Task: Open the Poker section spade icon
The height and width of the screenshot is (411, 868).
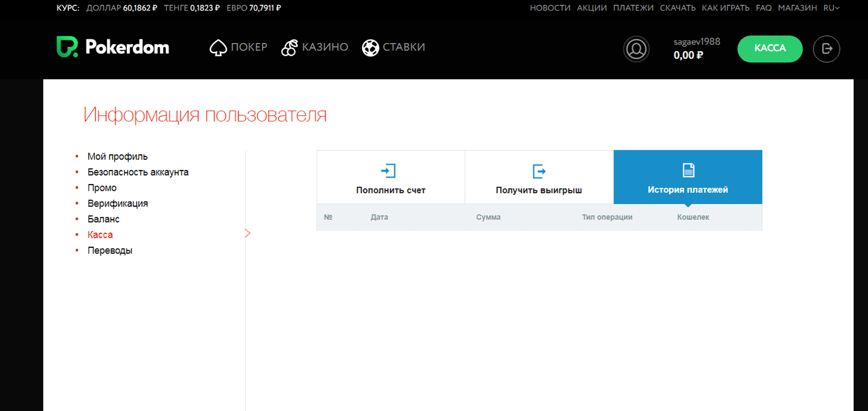Action: [x=218, y=48]
